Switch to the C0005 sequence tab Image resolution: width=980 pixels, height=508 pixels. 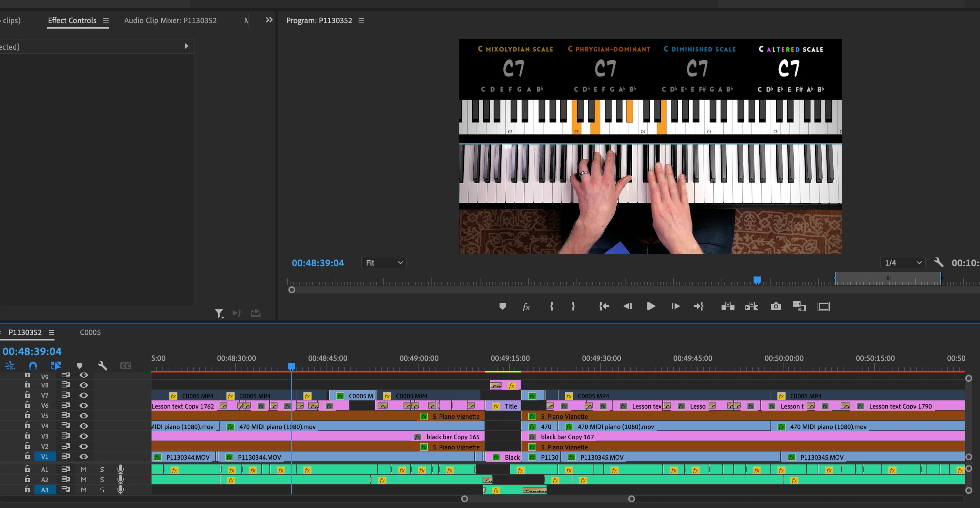click(x=90, y=333)
